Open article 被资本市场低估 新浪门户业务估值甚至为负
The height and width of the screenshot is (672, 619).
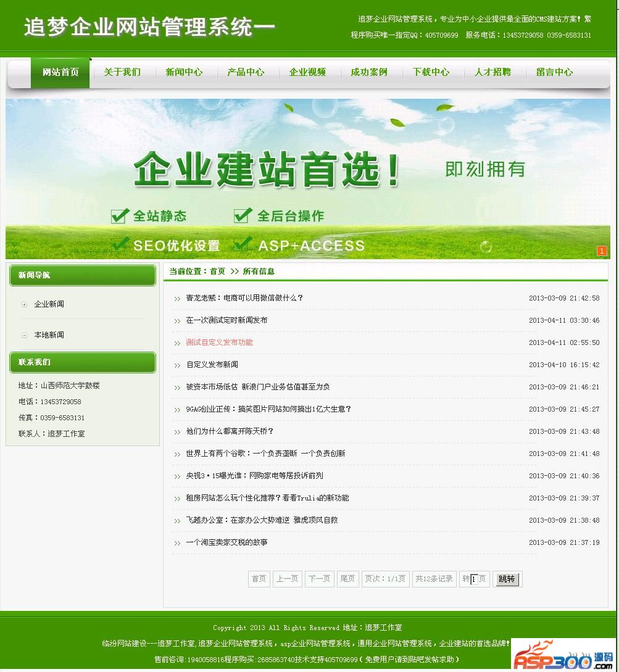click(257, 387)
